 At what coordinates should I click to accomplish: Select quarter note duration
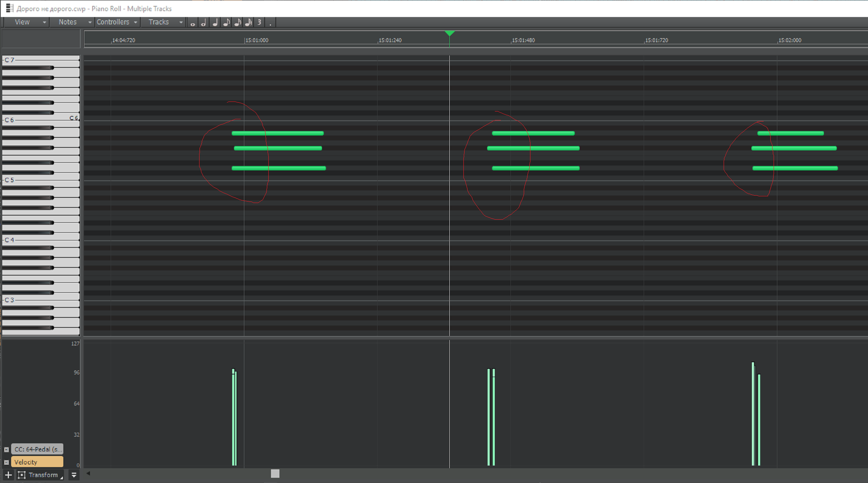pos(215,23)
